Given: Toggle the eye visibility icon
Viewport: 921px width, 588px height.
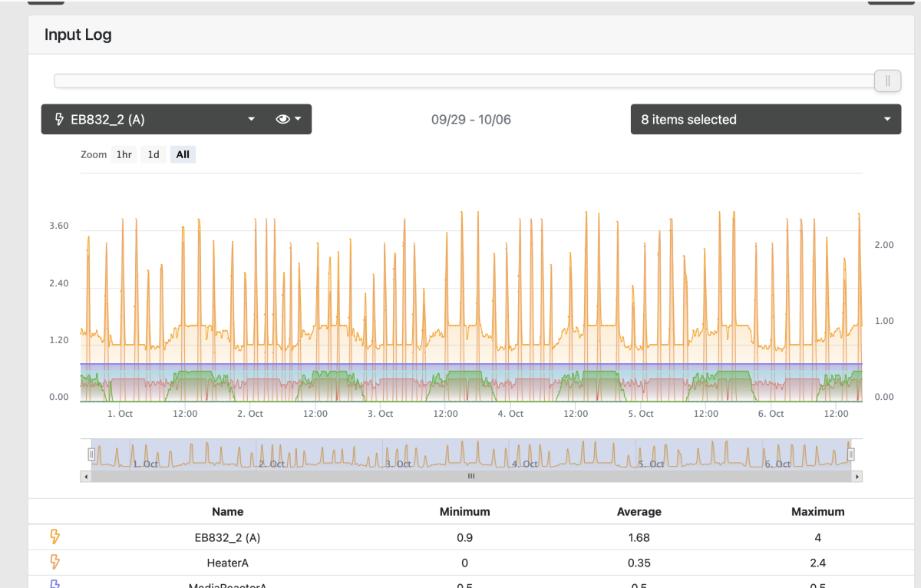Looking at the screenshot, I should click(282, 120).
